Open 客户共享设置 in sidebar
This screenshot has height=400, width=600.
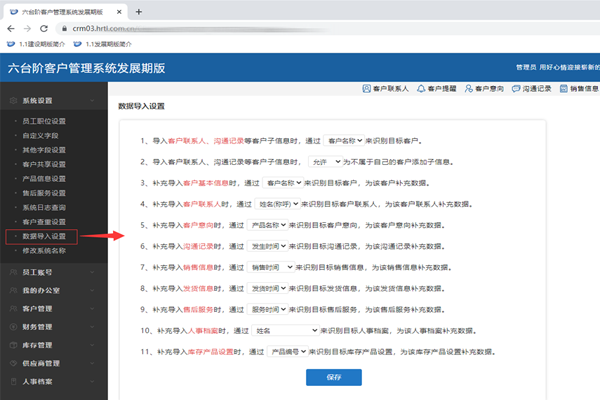coord(44,165)
